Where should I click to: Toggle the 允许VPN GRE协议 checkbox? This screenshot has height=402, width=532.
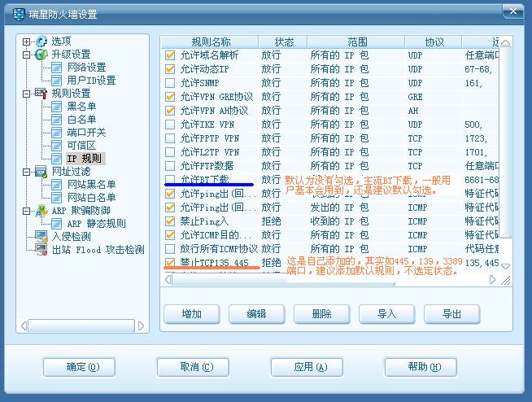pyautogui.click(x=170, y=96)
